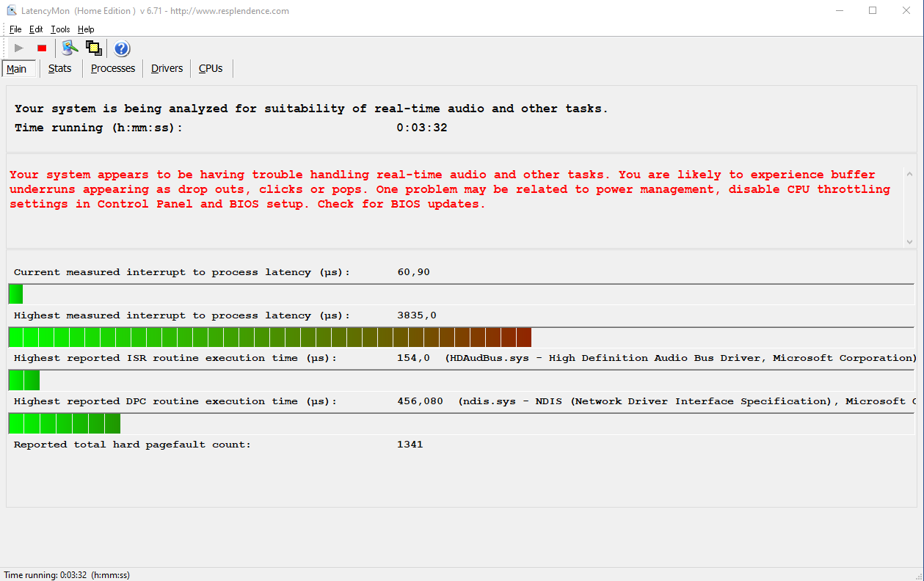Open the Tools menu

point(60,29)
